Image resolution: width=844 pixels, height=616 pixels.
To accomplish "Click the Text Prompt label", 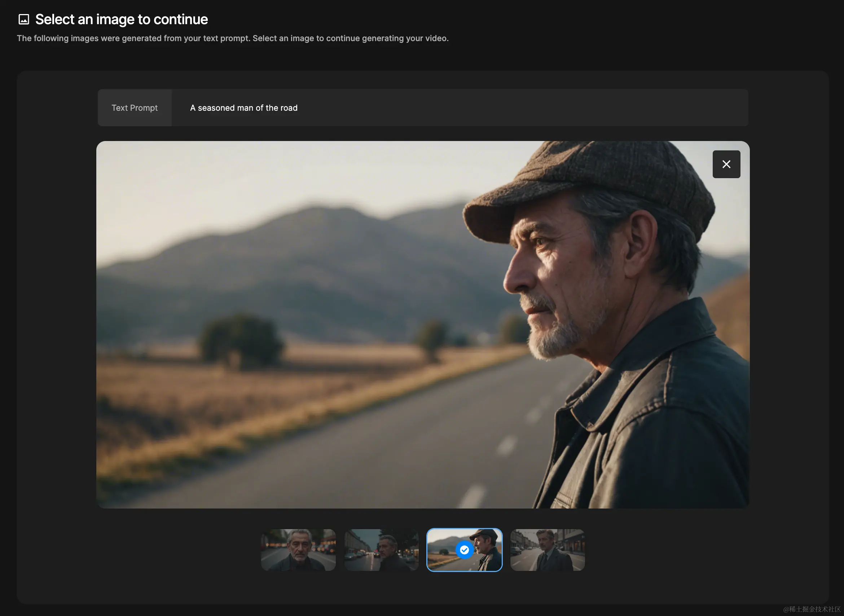I will click(x=135, y=108).
